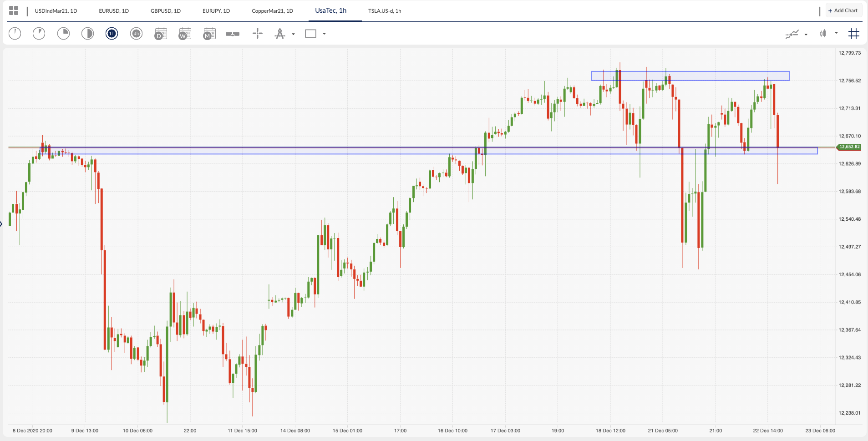Select the 15-minute timeframe clock icon

(x=63, y=33)
